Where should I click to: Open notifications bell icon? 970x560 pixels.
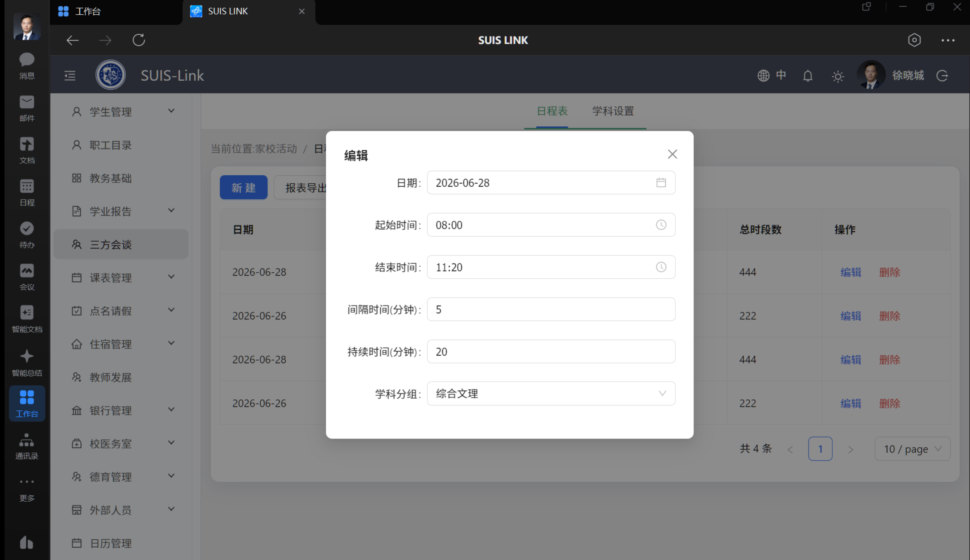coord(808,76)
